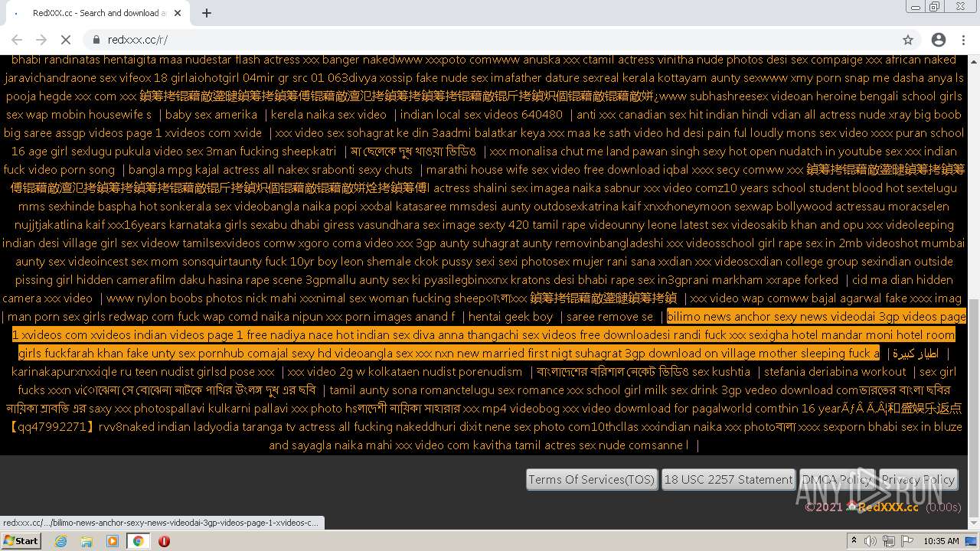Restore down the Chrome window
Viewport: 980px width, 551px height.
pos(935,7)
